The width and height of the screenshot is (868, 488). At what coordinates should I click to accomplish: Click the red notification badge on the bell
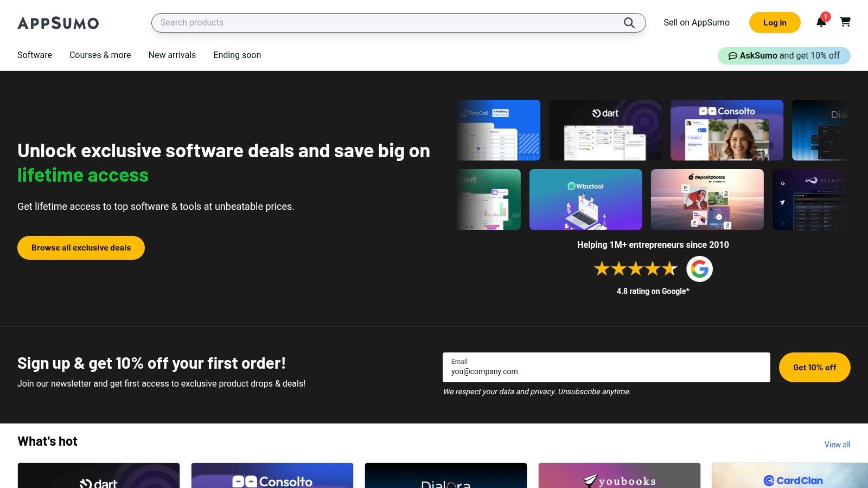(x=826, y=16)
